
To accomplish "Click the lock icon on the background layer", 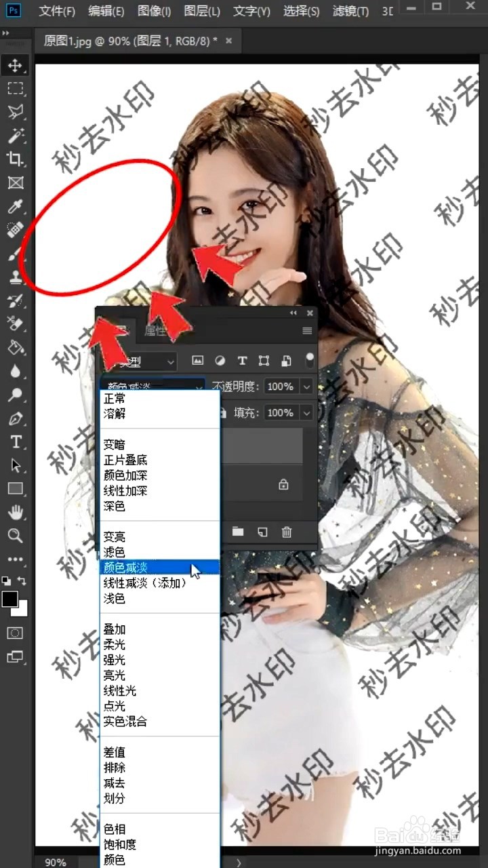I will [283, 485].
